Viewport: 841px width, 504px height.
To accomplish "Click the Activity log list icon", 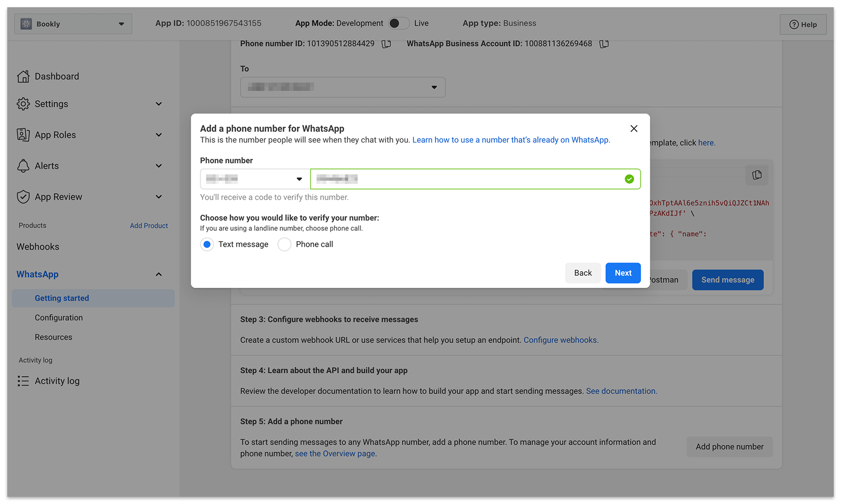I will 23,381.
